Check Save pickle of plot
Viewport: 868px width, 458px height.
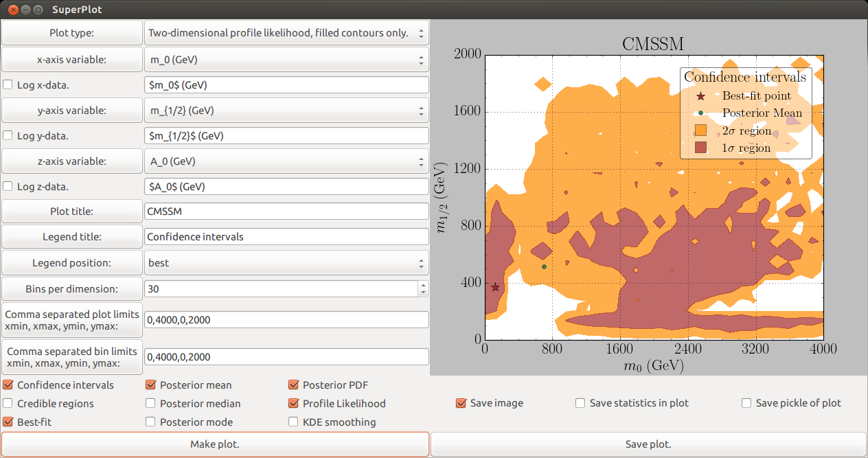tap(747, 403)
